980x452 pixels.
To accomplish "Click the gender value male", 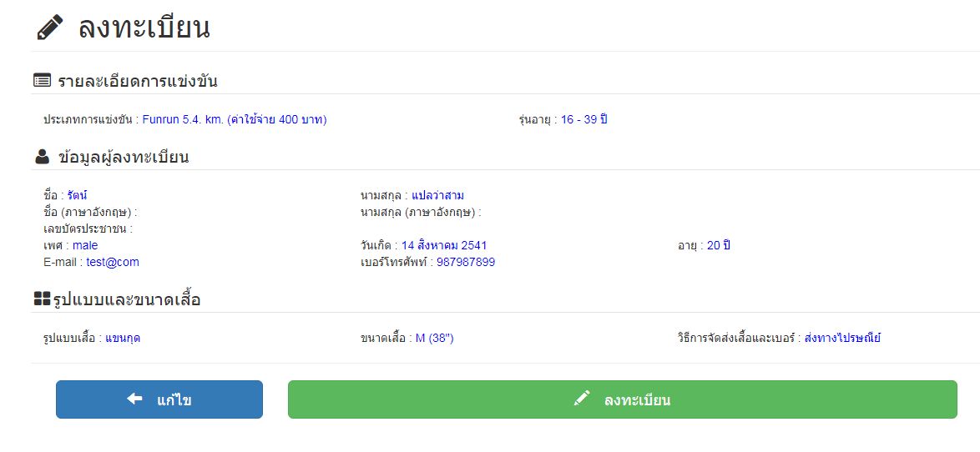I will tap(85, 245).
